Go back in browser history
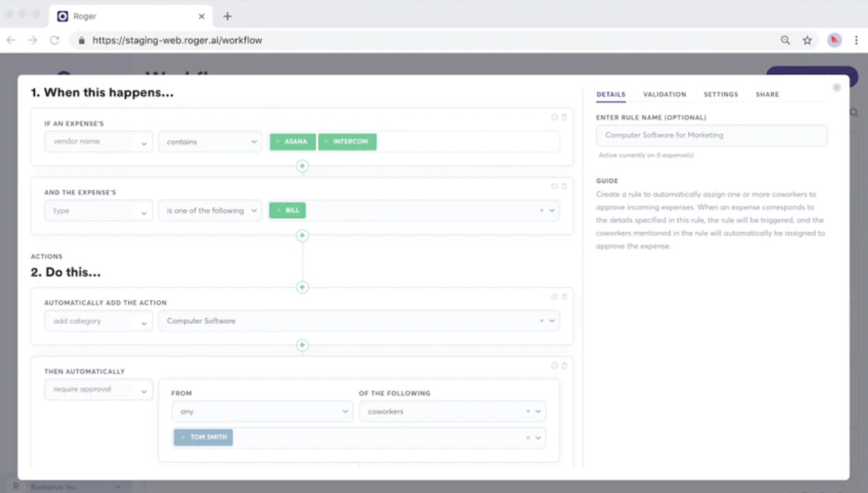Image resolution: width=868 pixels, height=493 pixels. 11,40
